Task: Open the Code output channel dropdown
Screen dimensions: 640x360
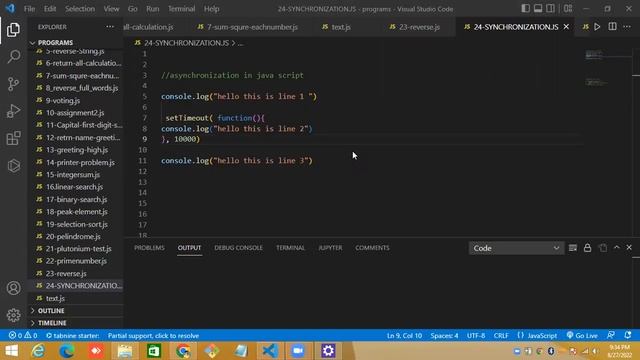Action: pyautogui.click(x=516, y=248)
